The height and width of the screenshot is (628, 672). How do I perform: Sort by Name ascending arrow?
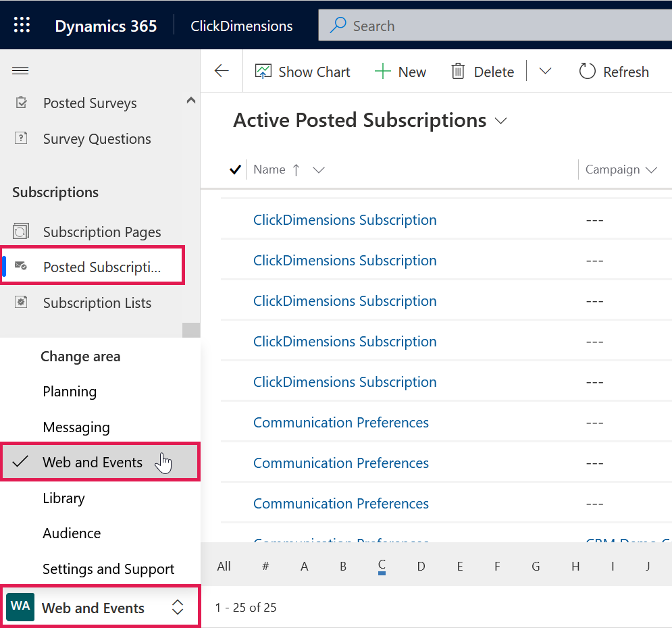point(296,170)
